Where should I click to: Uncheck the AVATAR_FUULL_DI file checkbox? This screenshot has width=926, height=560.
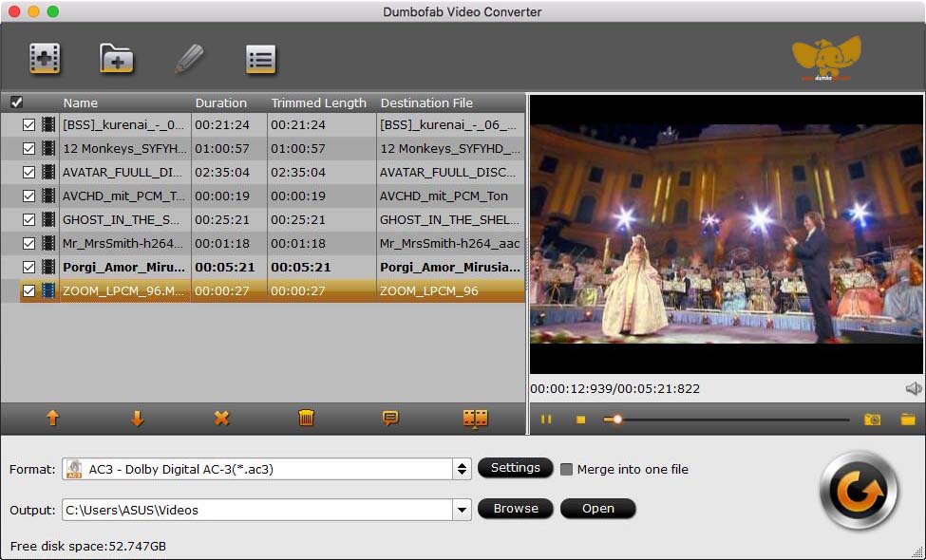pos(28,173)
